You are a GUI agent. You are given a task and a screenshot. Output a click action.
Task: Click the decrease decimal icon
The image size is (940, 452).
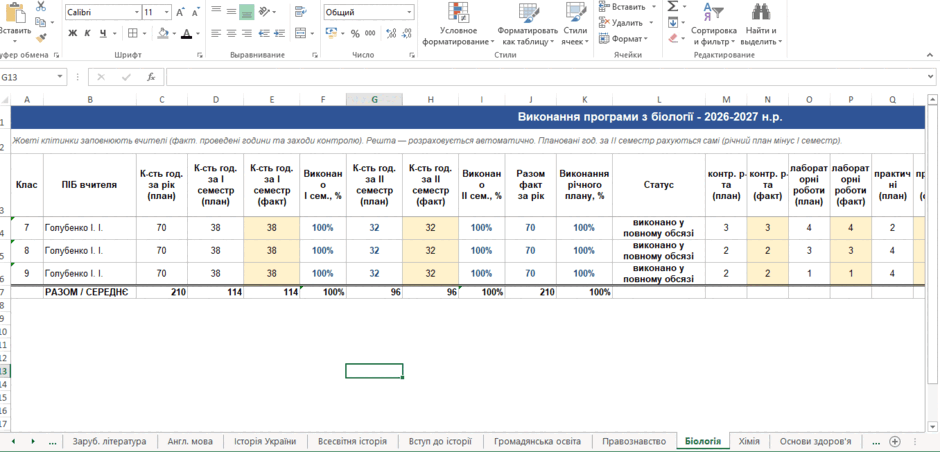(x=406, y=33)
